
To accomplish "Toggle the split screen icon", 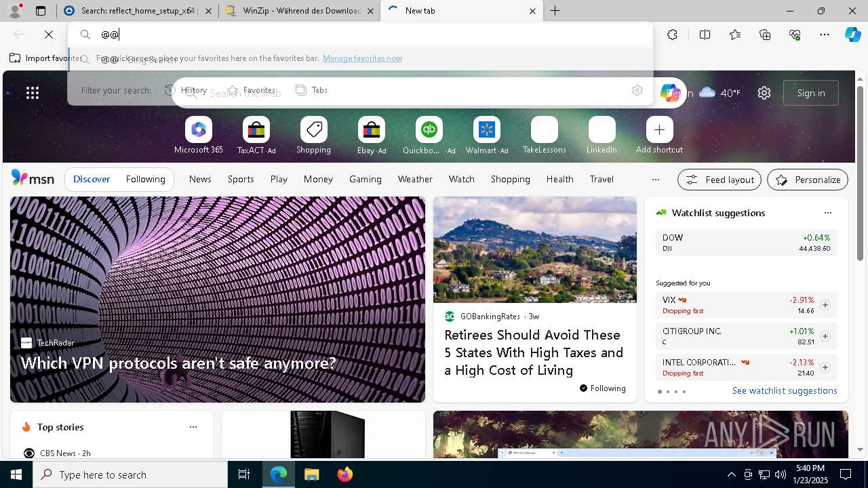I will pyautogui.click(x=705, y=35).
